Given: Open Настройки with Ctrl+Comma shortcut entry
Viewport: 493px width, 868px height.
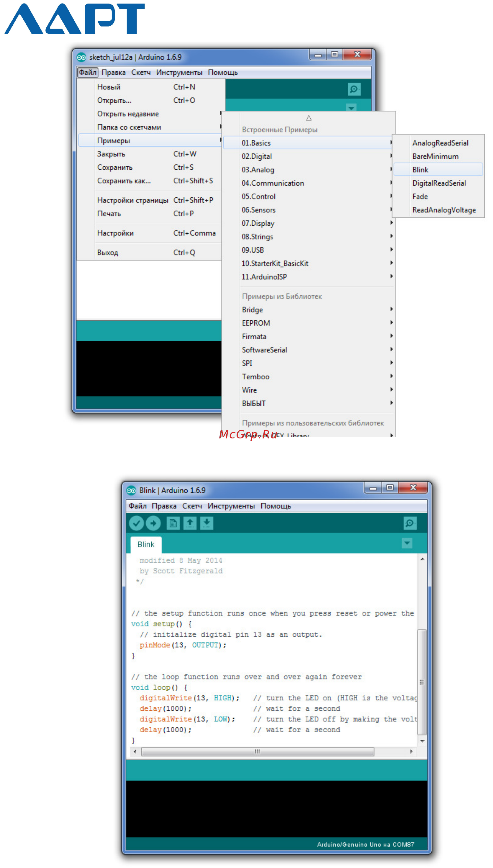Looking at the screenshot, I should click(x=150, y=233).
